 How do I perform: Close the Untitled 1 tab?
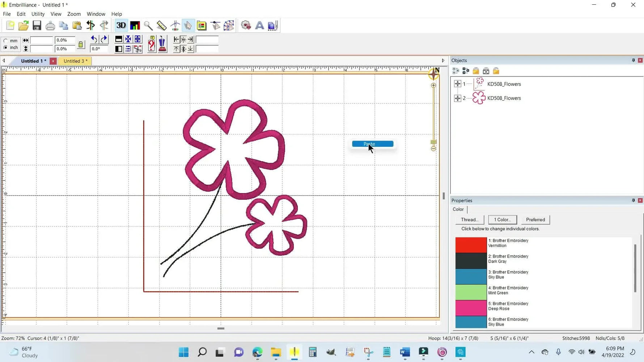pyautogui.click(x=53, y=61)
